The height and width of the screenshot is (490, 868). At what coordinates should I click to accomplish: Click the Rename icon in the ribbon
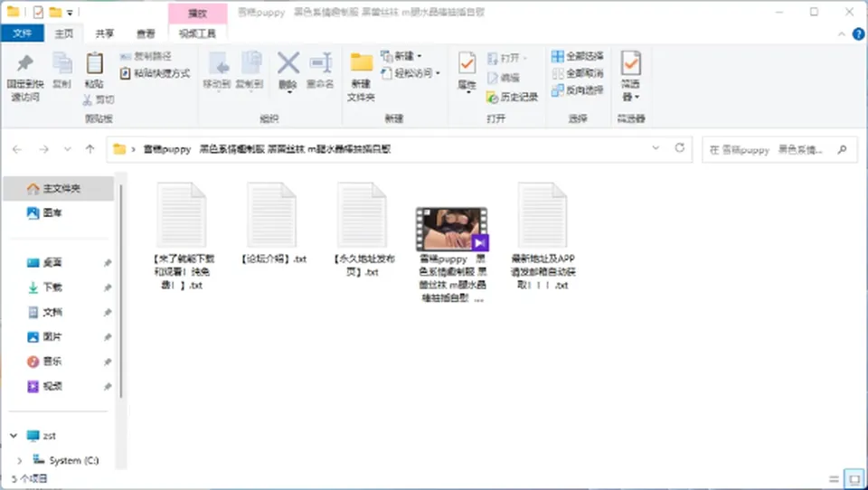point(320,63)
